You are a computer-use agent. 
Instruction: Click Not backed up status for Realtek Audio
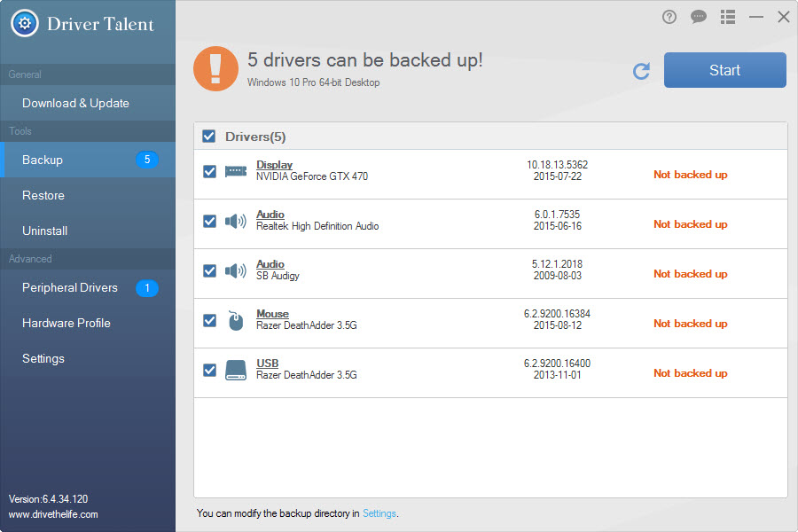click(691, 224)
